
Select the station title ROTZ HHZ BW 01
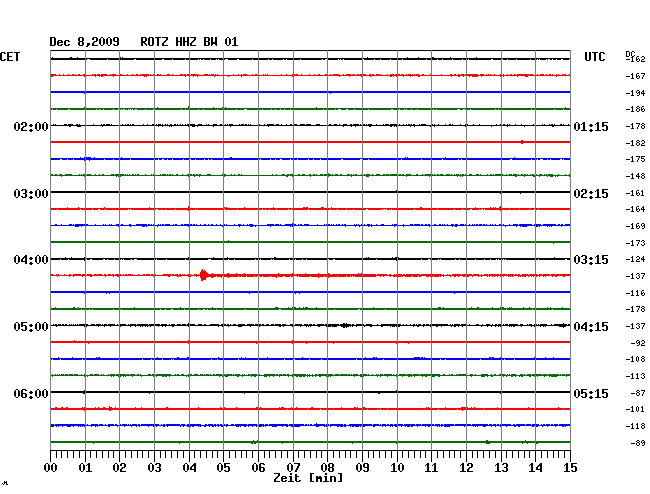(189, 42)
